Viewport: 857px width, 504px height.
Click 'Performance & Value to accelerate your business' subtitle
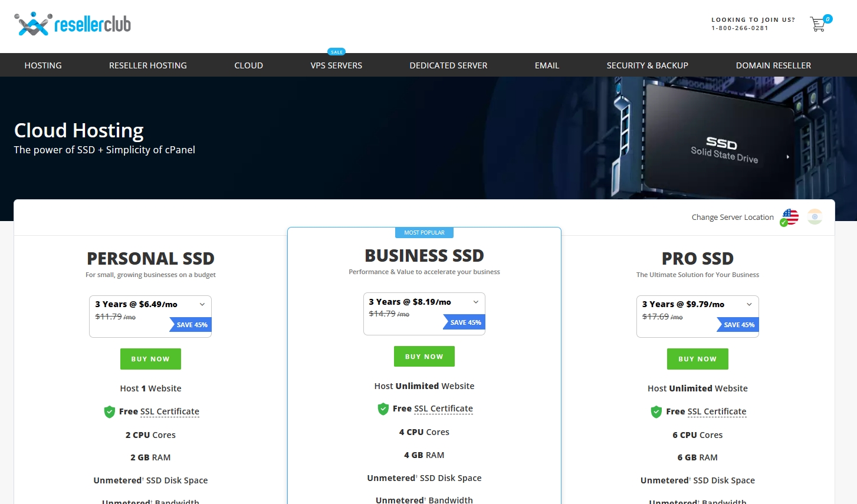pos(424,272)
